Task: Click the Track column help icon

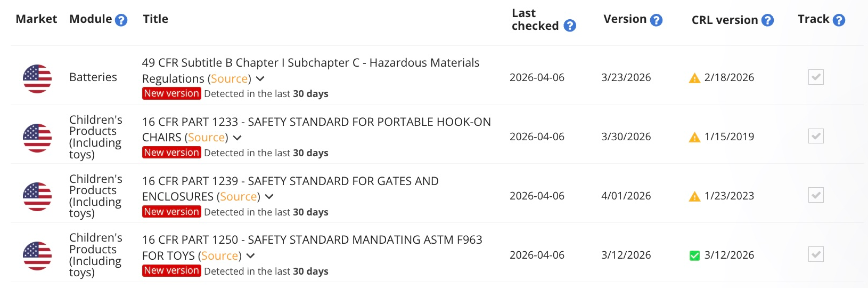Action: (839, 20)
